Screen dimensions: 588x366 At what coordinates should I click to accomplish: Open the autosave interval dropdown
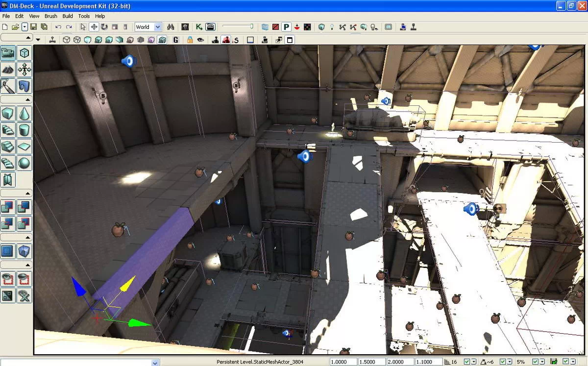(573, 362)
